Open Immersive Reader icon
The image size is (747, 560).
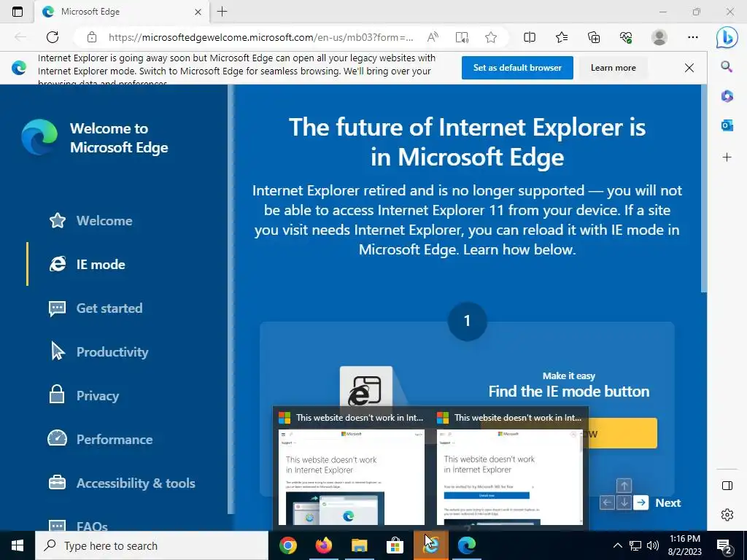coord(462,37)
